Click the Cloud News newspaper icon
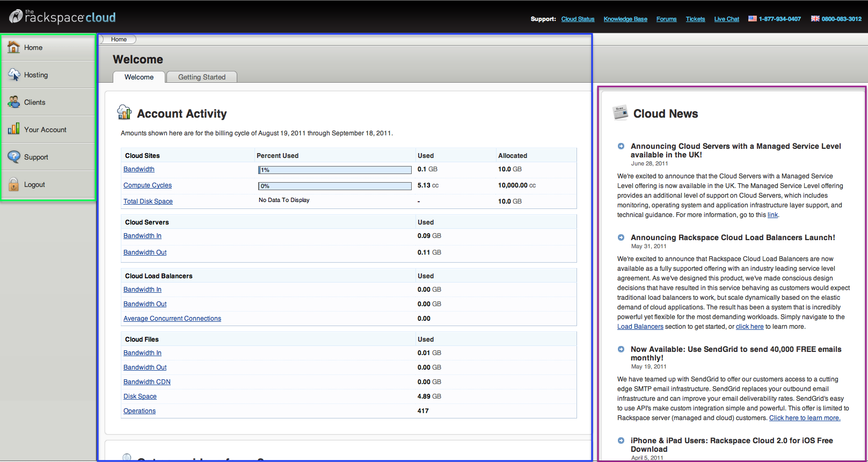Image resolution: width=868 pixels, height=462 pixels. (621, 112)
